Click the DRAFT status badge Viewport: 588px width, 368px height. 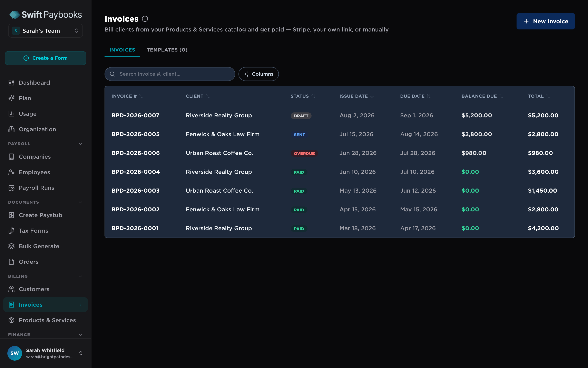[x=301, y=116]
